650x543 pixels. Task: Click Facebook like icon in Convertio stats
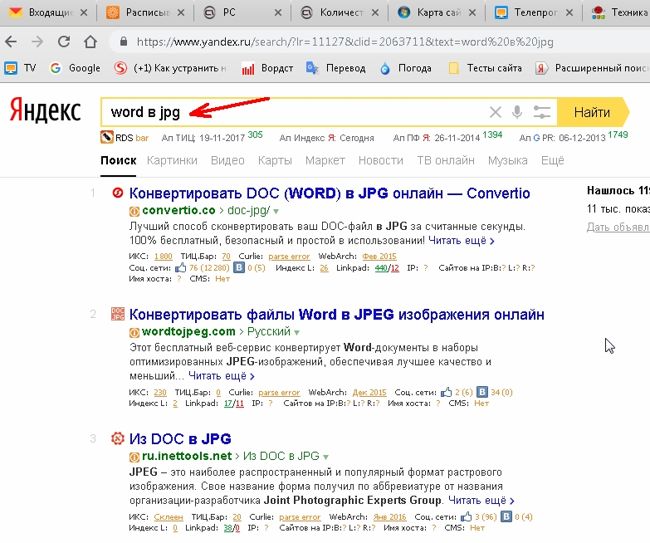coord(180,268)
